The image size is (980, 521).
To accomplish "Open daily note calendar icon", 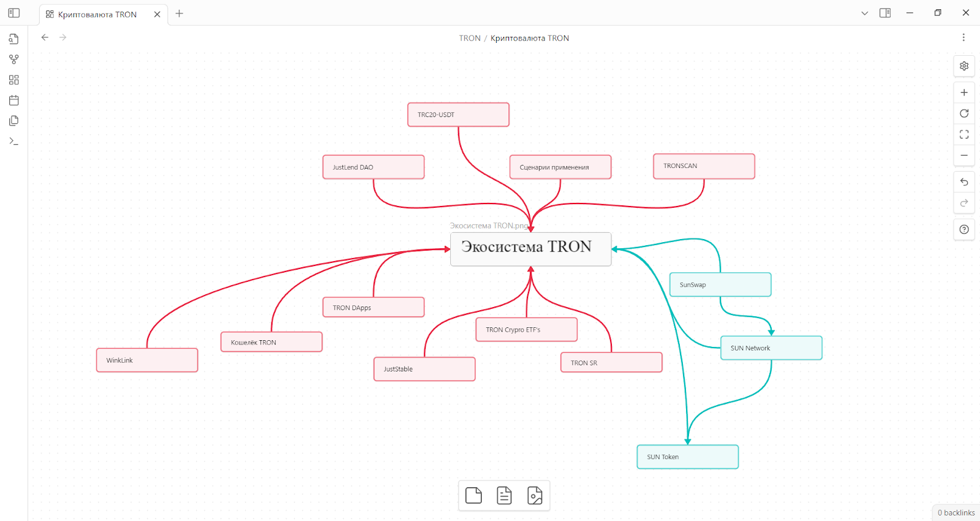I will 13,100.
